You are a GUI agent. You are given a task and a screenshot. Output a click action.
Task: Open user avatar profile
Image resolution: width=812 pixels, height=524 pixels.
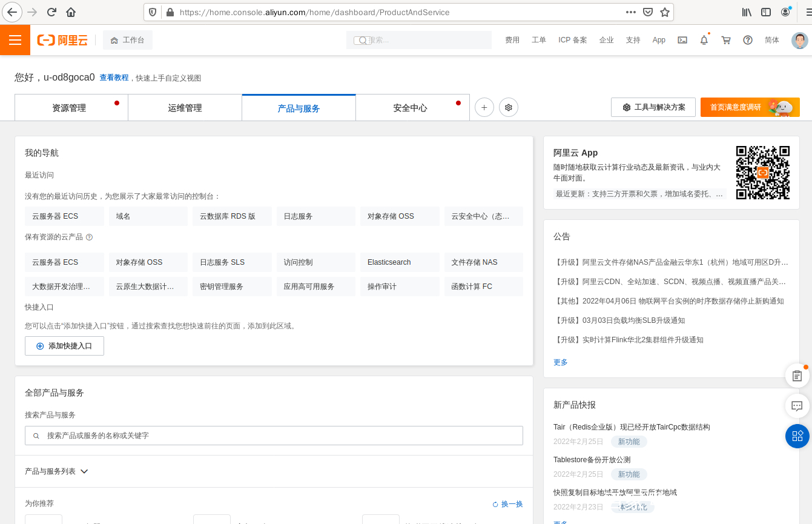tap(799, 40)
